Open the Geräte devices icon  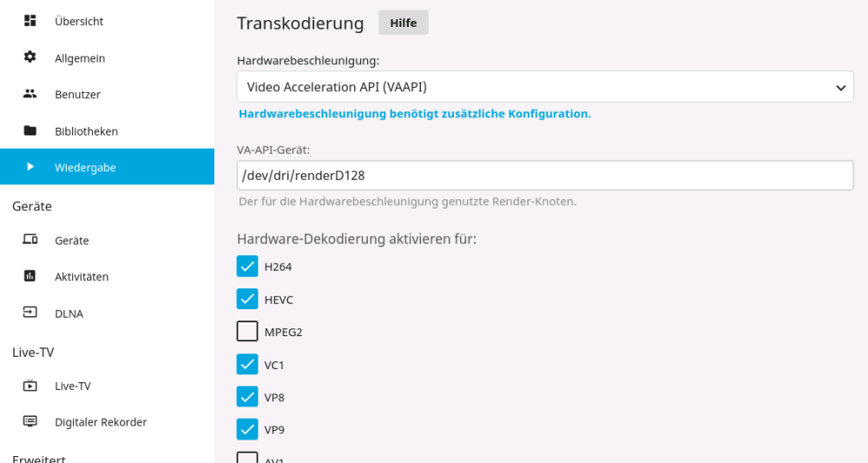30,239
